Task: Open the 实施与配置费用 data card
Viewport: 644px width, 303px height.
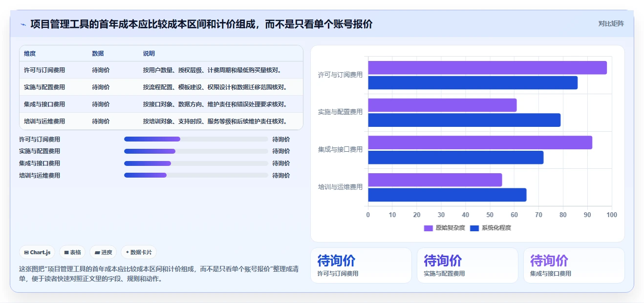Action: click(x=468, y=265)
